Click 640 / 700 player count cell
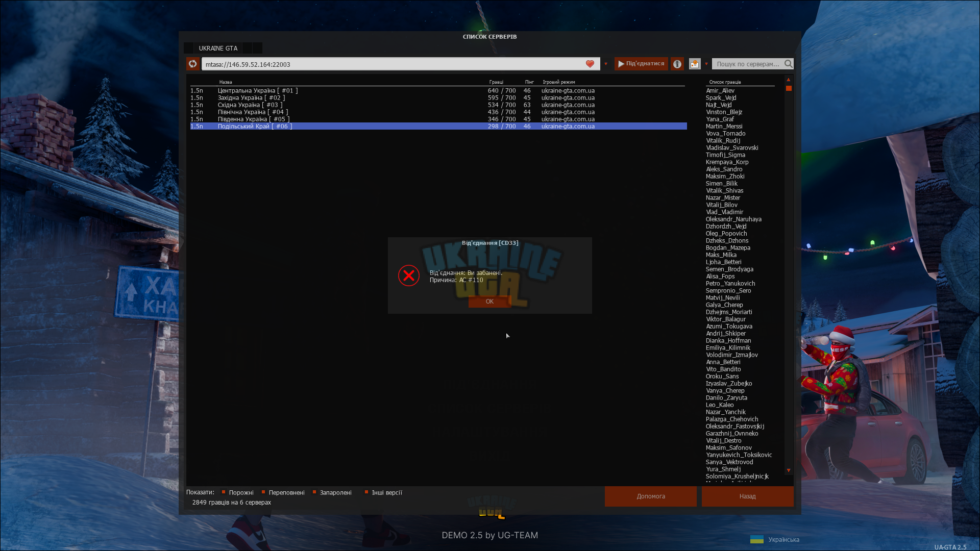 [x=502, y=91]
